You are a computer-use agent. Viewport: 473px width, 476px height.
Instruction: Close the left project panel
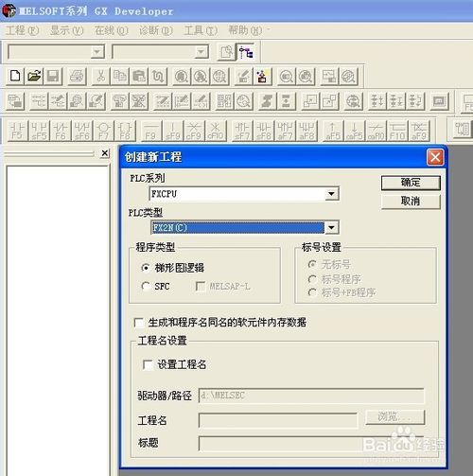point(105,153)
